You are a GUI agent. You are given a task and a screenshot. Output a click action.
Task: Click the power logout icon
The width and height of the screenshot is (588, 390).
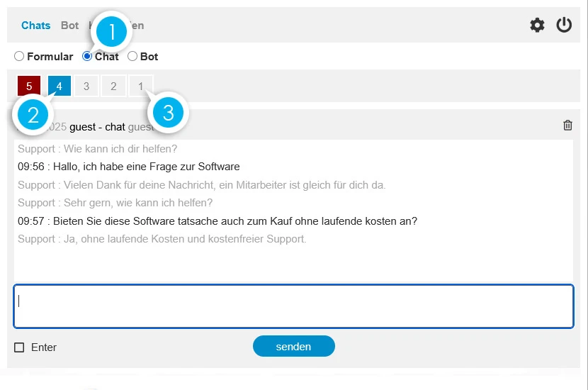pos(564,26)
